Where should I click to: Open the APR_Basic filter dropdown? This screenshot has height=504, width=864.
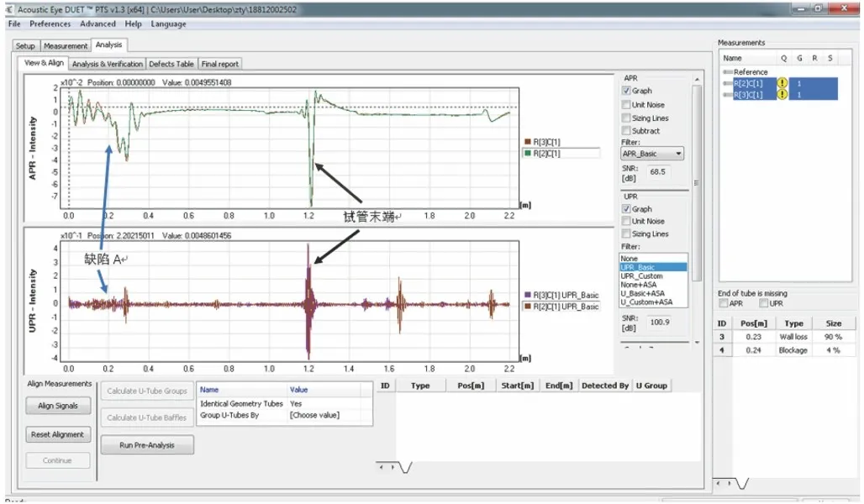[652, 154]
